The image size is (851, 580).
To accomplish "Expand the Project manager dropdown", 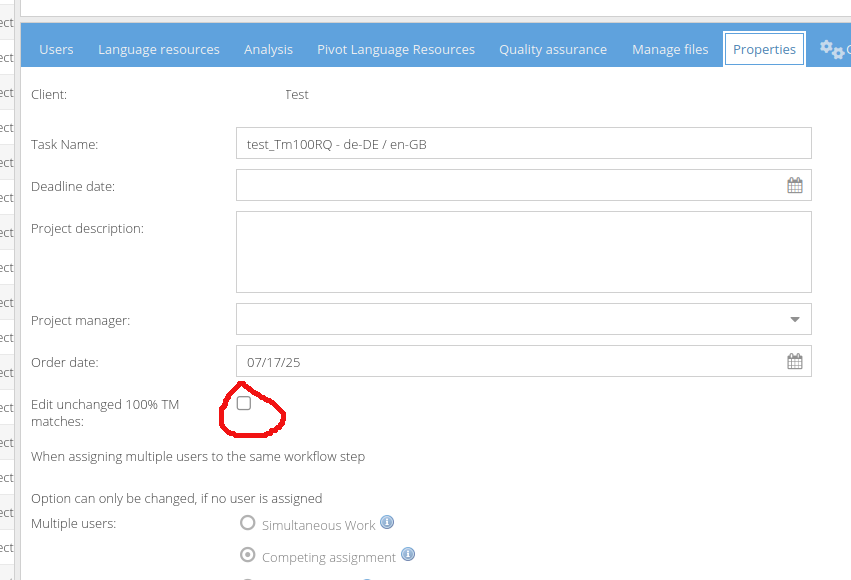I will pos(795,320).
